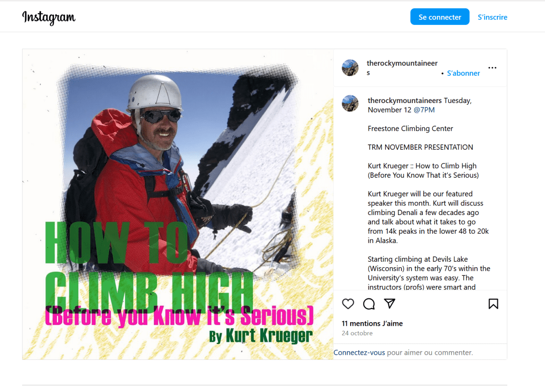Click therockymountaineers name in caption
Image resolution: width=545 pixels, height=392 pixels.
404,101
